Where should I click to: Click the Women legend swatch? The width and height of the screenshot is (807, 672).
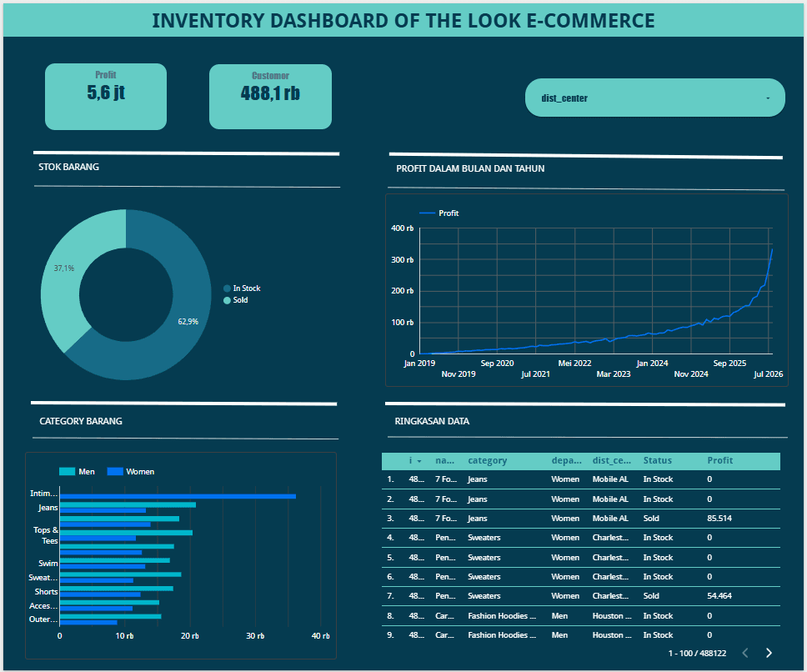coord(115,471)
